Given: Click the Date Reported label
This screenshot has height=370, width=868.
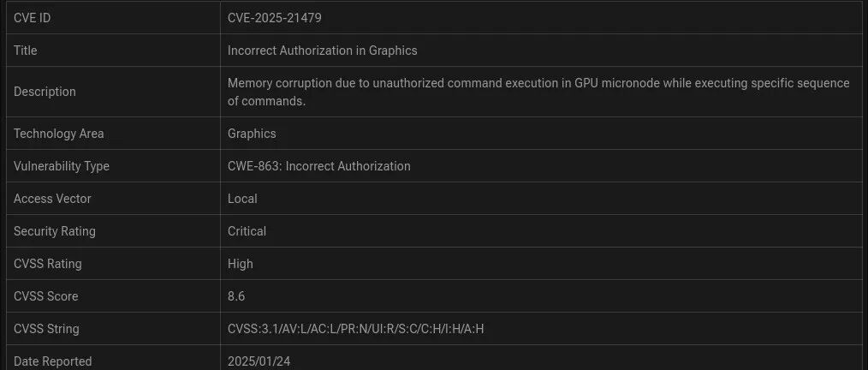Looking at the screenshot, I should point(52,361).
